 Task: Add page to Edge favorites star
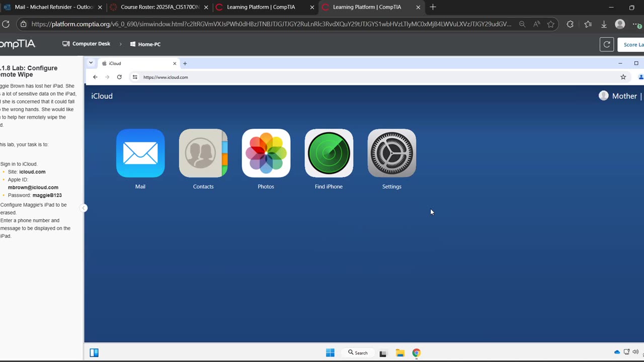551,24
